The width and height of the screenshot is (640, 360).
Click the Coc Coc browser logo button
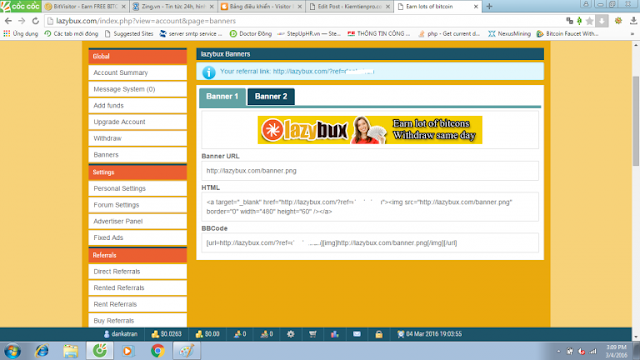(20, 6)
